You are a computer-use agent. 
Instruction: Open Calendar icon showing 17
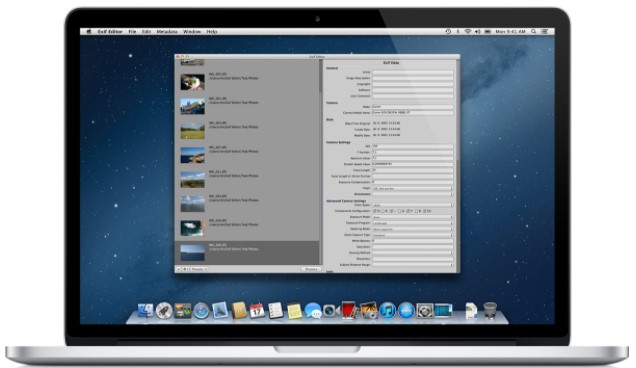(x=257, y=311)
